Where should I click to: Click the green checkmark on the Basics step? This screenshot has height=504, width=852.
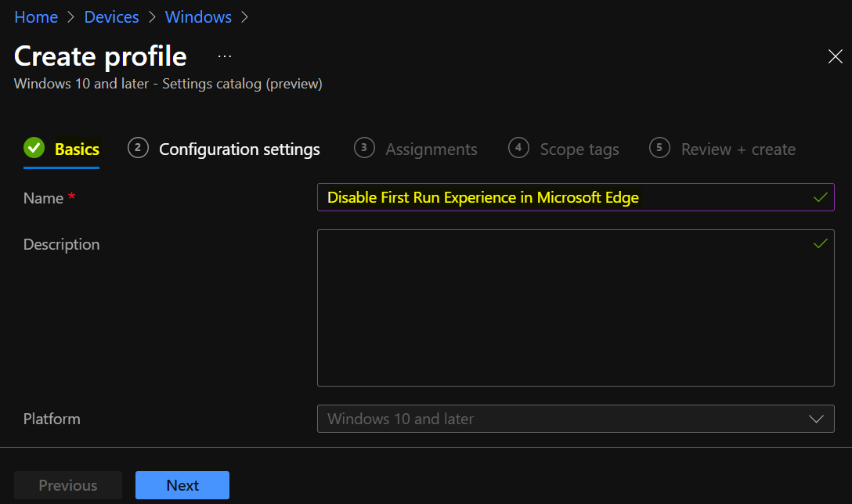(34, 148)
